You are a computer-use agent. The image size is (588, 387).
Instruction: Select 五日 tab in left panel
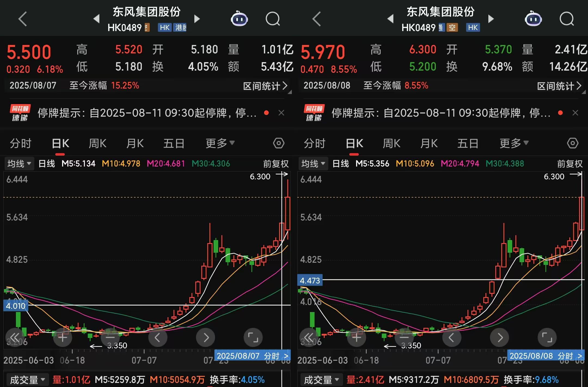coord(174,143)
